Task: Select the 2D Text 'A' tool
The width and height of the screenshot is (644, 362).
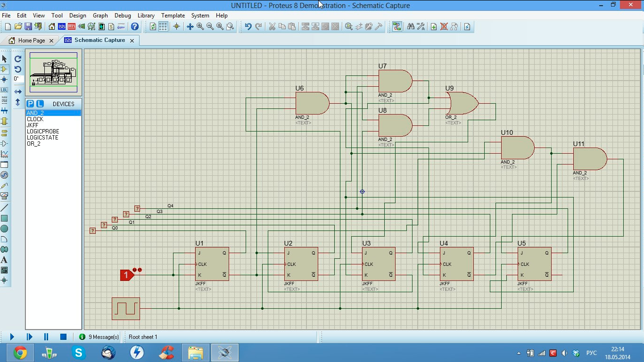Action: pos(5,260)
